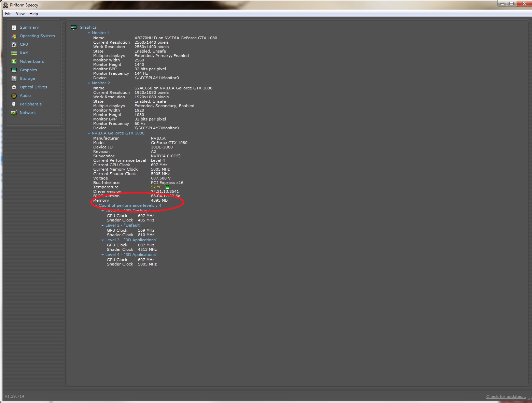Collapse the NVIDIA GeForce GTX 1080 node
Screen dimensions: 532x403
point(89,133)
